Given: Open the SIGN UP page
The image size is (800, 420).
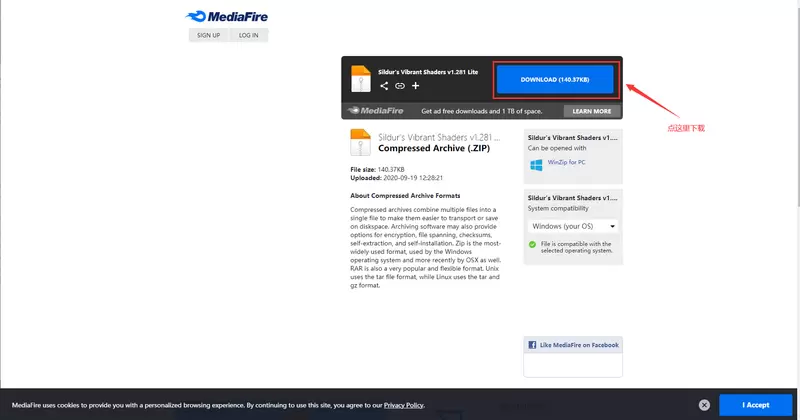Looking at the screenshot, I should point(209,35).
